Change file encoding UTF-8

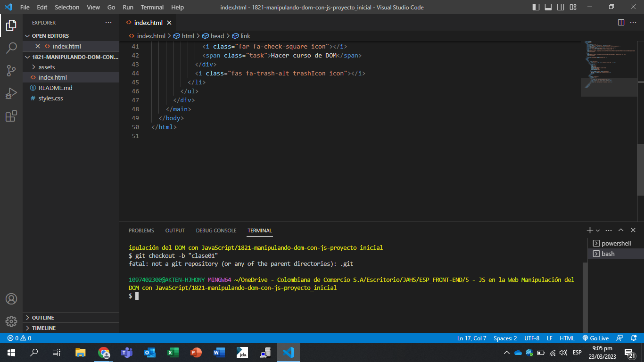coord(531,338)
